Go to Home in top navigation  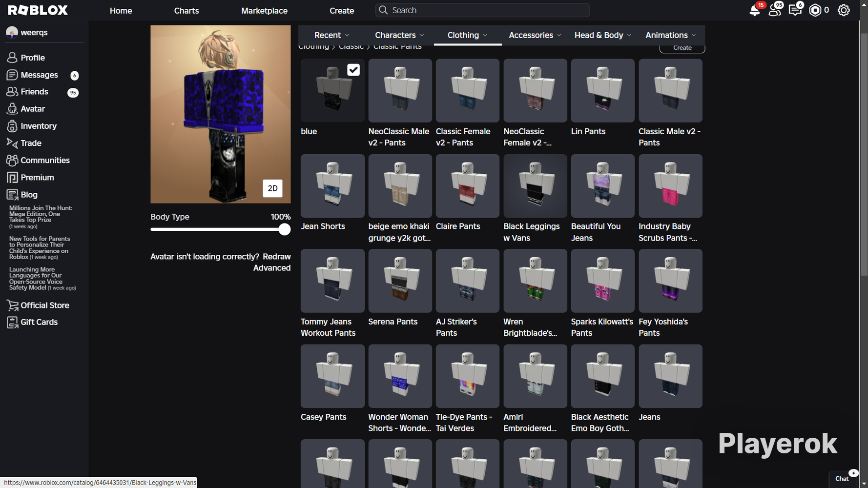coord(121,10)
